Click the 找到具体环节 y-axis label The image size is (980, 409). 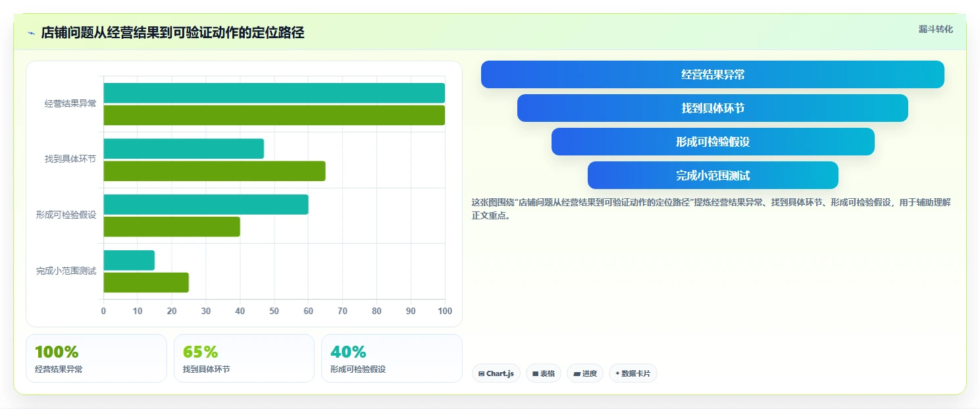(70, 159)
